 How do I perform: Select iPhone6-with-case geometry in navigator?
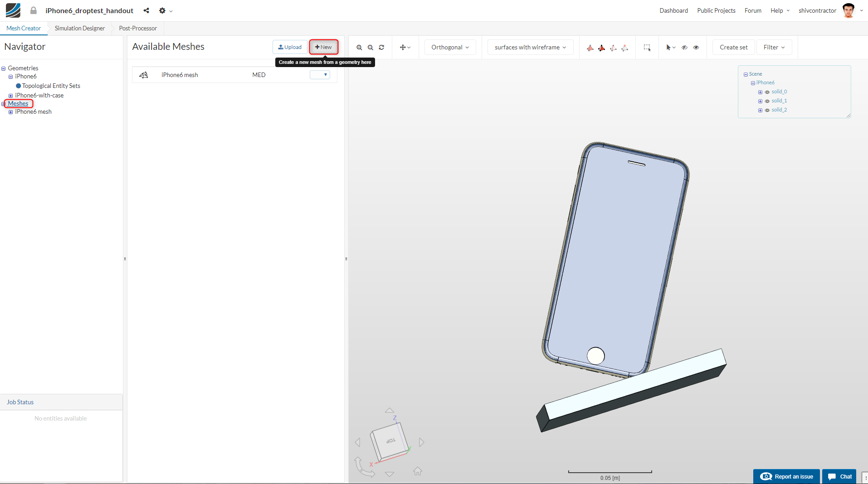click(x=39, y=96)
